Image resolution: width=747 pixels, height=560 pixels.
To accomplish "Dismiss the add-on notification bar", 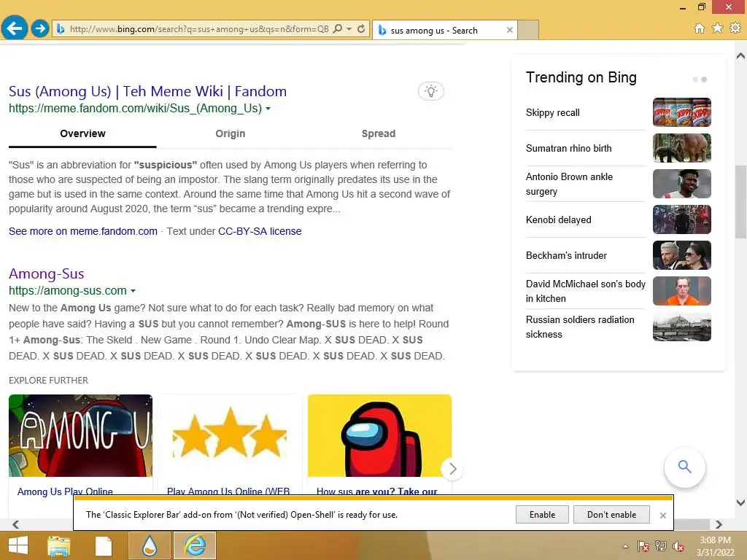I will coord(662,516).
